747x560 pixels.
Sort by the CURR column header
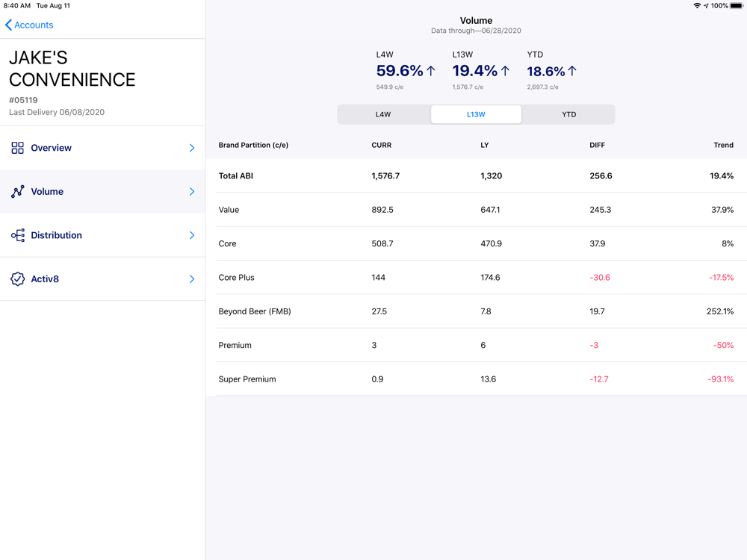click(x=382, y=146)
